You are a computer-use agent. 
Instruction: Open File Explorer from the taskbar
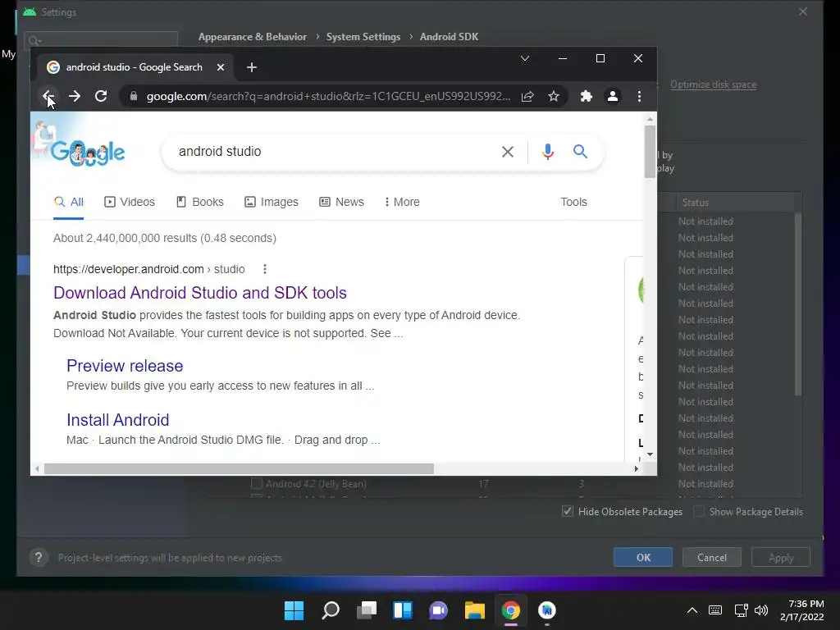coord(475,610)
